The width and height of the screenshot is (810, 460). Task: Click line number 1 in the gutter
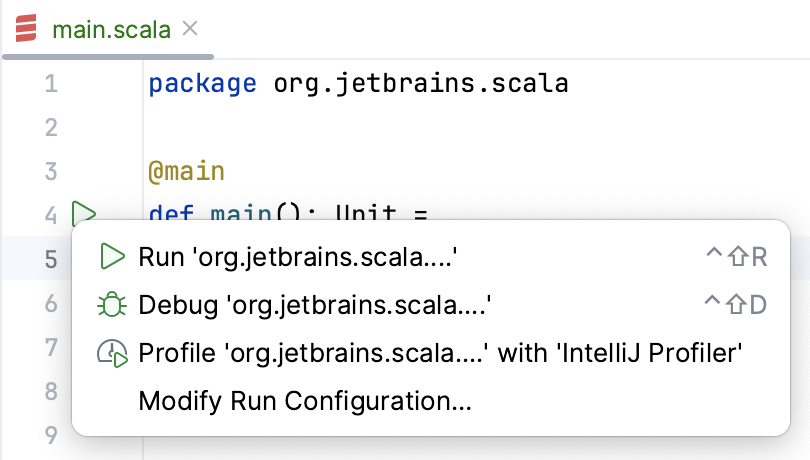click(x=51, y=84)
